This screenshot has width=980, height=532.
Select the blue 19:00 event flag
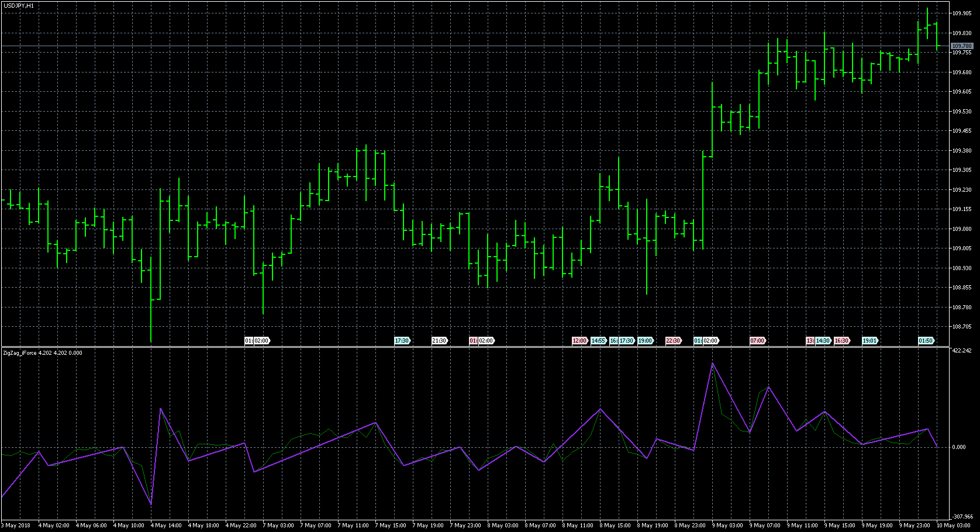click(x=645, y=341)
